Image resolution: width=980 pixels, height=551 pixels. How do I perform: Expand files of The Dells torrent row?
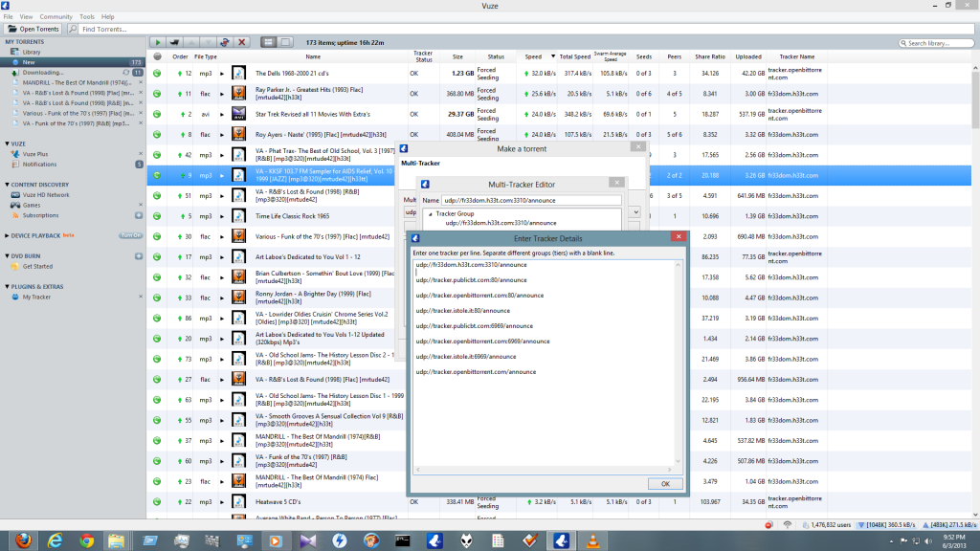point(222,74)
